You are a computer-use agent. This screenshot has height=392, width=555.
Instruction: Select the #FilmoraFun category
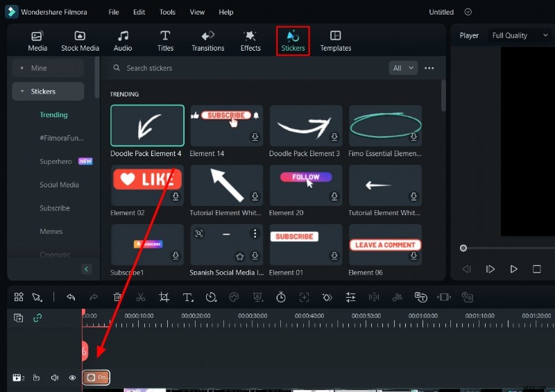(62, 138)
